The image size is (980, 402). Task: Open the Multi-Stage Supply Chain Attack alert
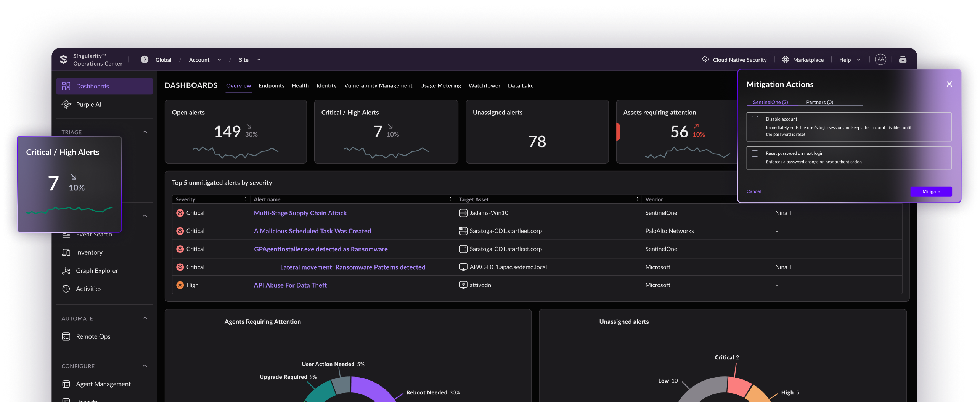(300, 213)
